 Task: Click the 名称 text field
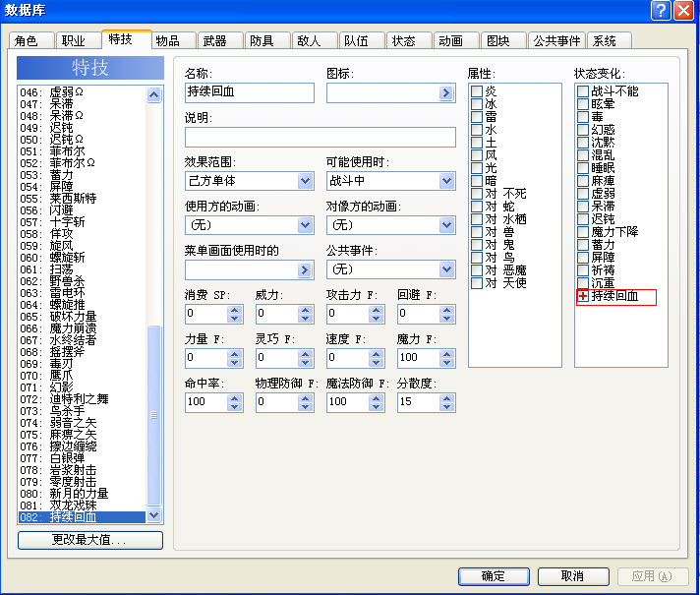(250, 92)
